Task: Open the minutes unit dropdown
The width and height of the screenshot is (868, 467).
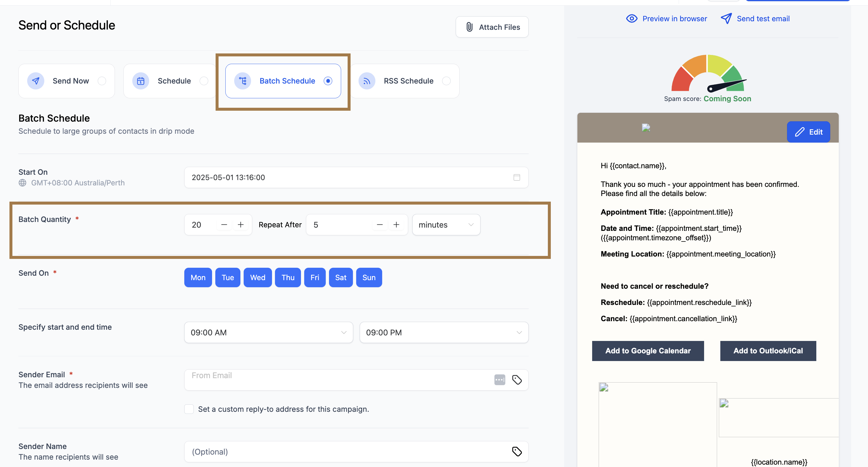Action: point(446,225)
